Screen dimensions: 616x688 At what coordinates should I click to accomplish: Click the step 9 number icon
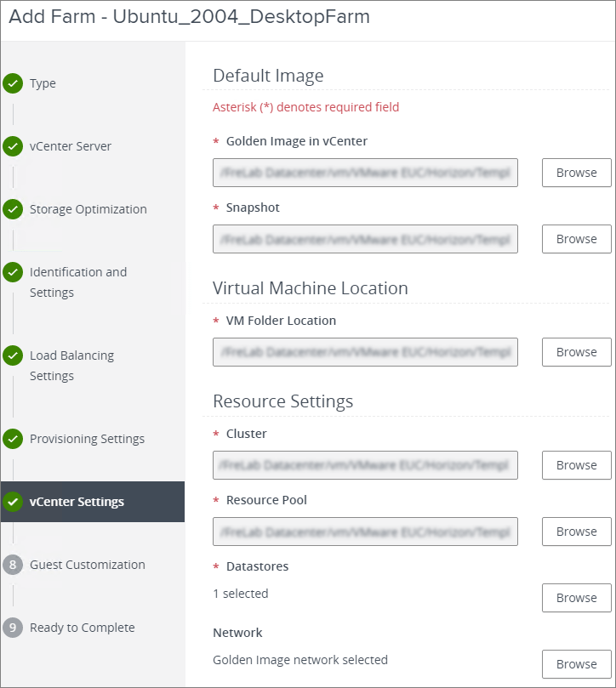[x=13, y=628]
